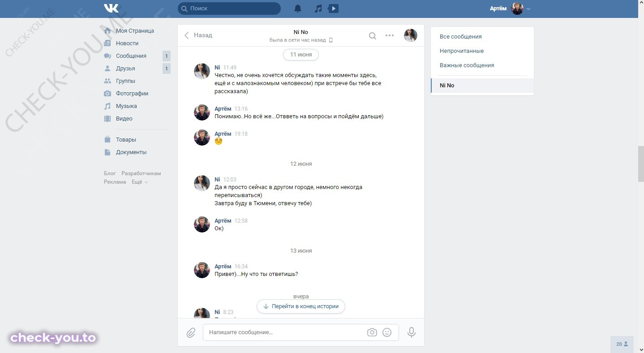Click the emoji message sent at 19:18
This screenshot has width=644, height=353.
coord(219,141)
